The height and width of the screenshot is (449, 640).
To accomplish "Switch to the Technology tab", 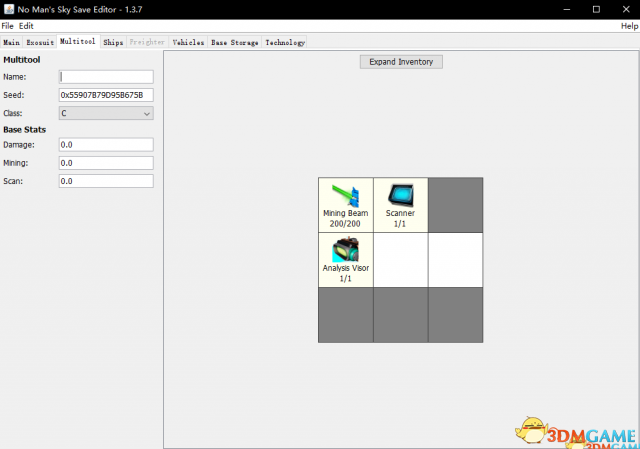I will [285, 42].
